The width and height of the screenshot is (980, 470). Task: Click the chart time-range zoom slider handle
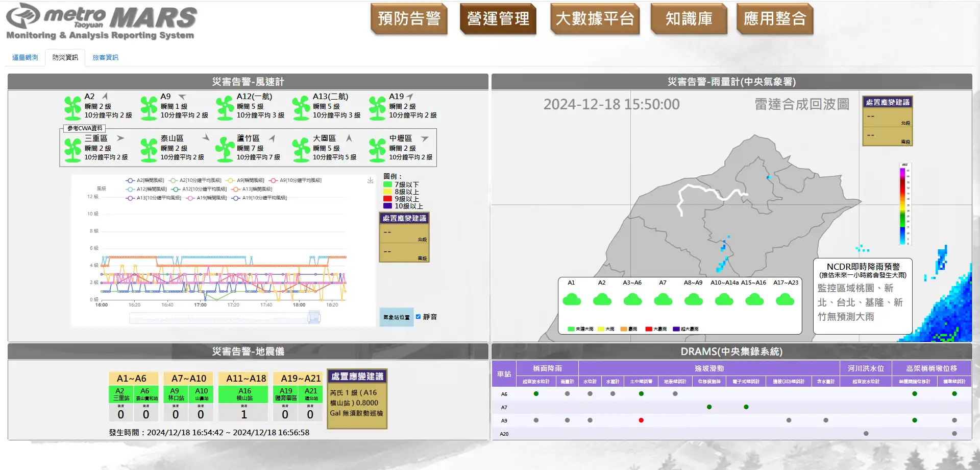coord(313,317)
